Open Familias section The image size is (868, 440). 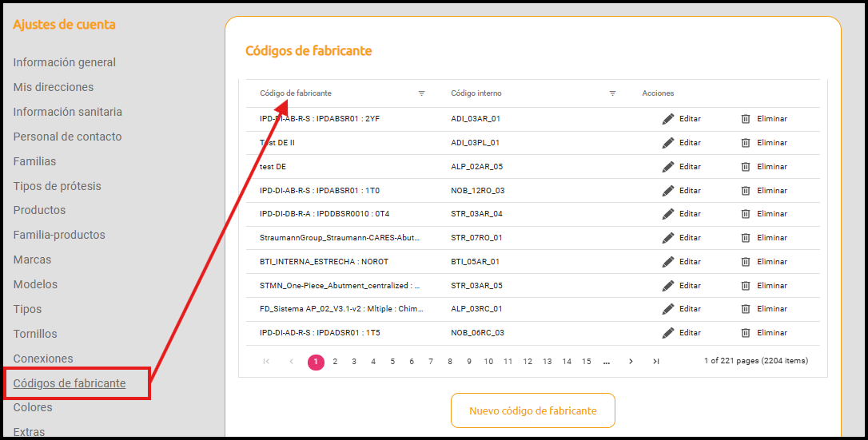pyautogui.click(x=34, y=161)
